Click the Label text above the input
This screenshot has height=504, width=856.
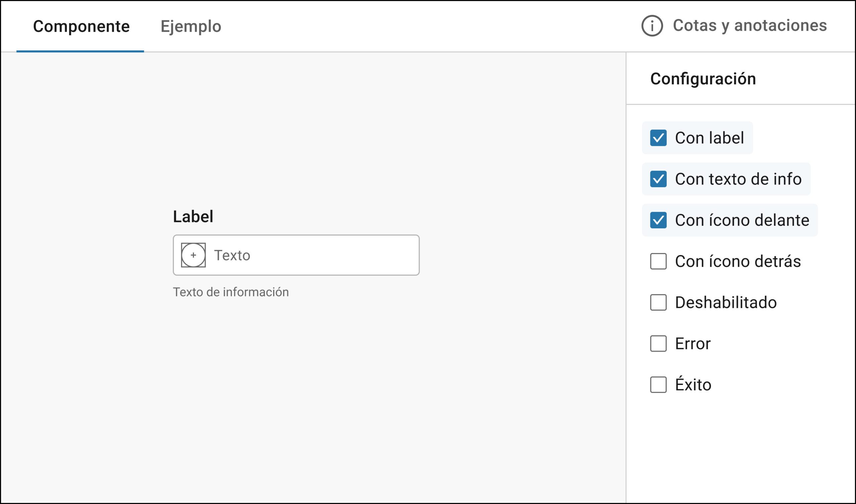pyautogui.click(x=193, y=216)
